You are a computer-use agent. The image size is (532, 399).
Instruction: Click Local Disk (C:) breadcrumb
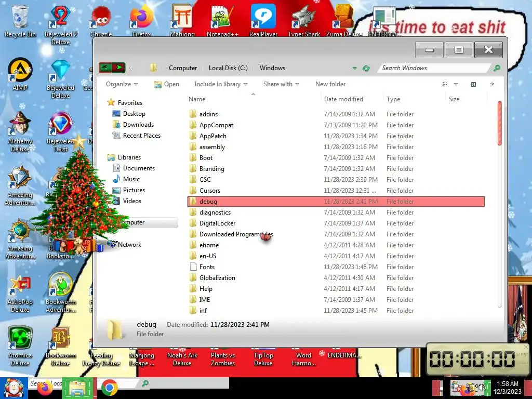(x=228, y=68)
